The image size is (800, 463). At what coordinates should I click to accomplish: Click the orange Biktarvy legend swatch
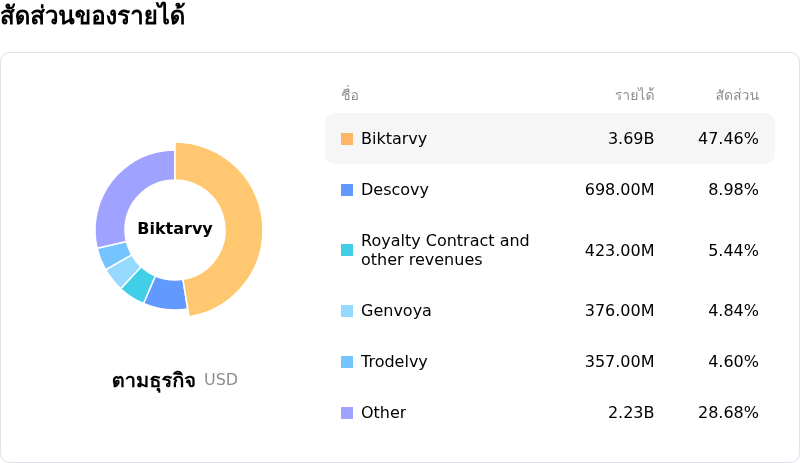point(347,139)
